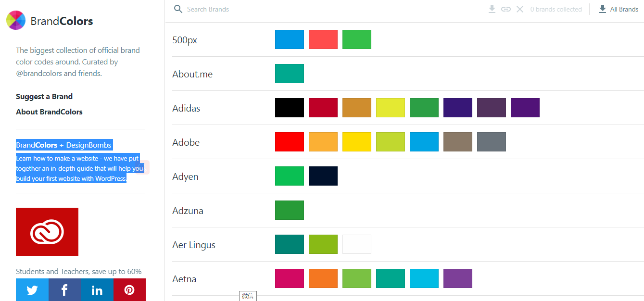Click in the Search Brands field
This screenshot has width=644, height=301.
pos(289,9)
